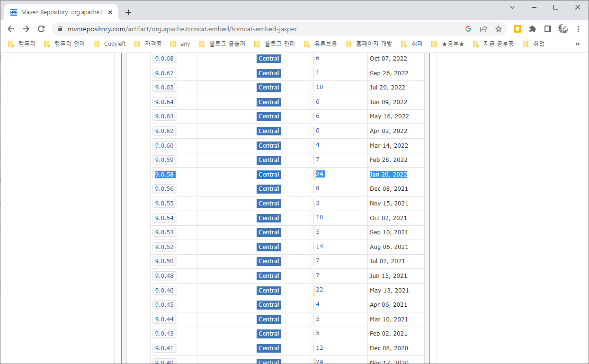Open highlighted version 9.0.58 link
The width and height of the screenshot is (589, 364).
click(164, 174)
